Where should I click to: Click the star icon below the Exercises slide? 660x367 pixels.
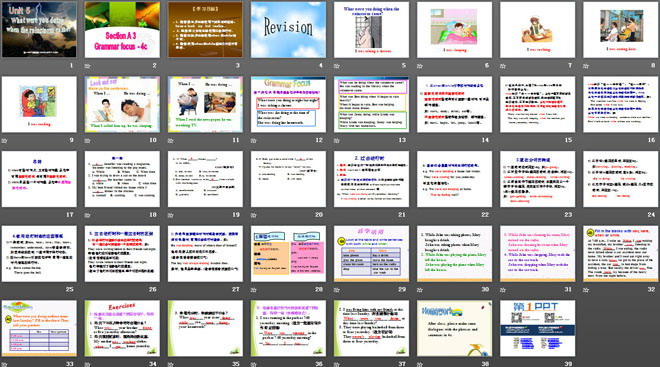pyautogui.click(x=88, y=364)
